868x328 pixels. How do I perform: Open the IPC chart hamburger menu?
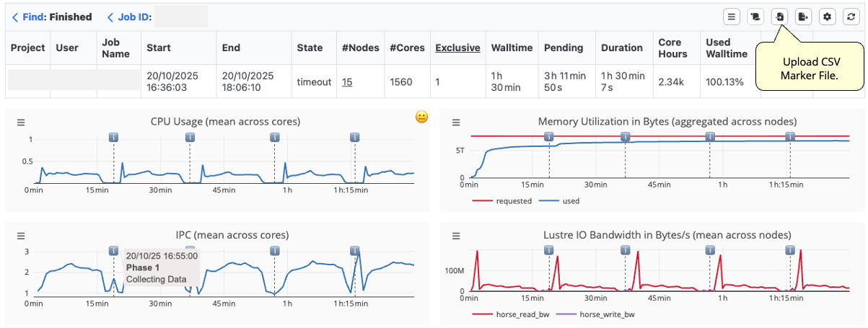coord(21,236)
